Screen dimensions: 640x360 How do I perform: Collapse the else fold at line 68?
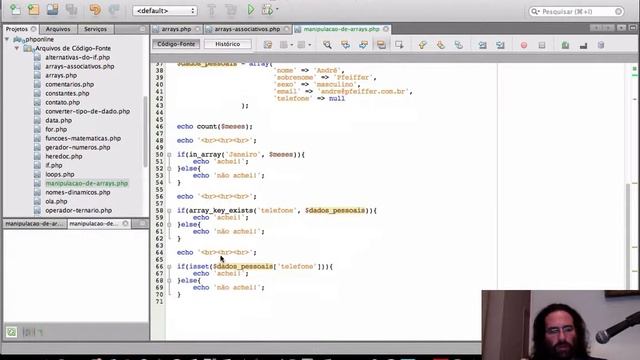(x=169, y=280)
